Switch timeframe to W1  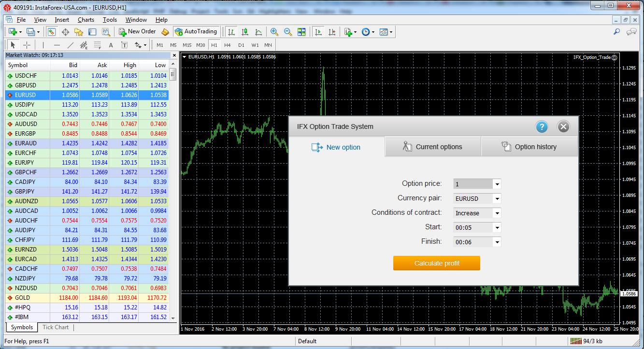(x=255, y=45)
